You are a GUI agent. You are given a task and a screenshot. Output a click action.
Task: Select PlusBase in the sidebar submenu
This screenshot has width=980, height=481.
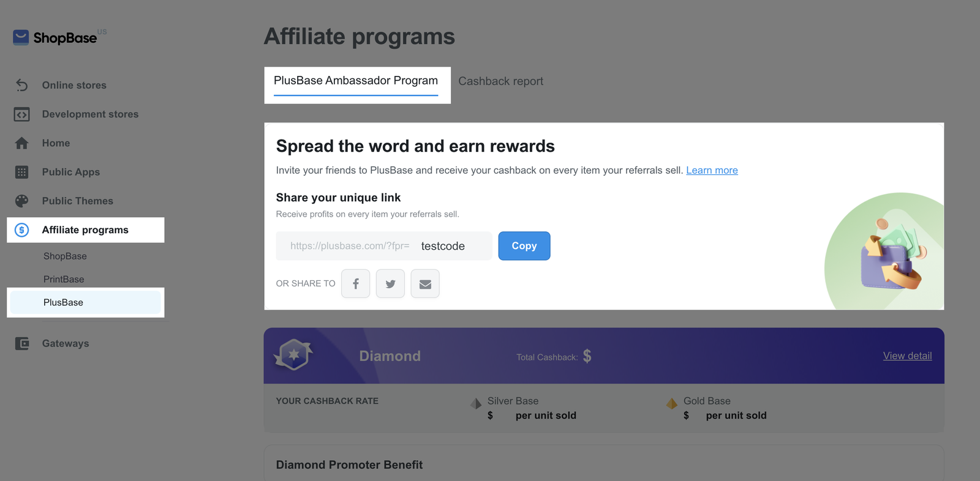[64, 302]
